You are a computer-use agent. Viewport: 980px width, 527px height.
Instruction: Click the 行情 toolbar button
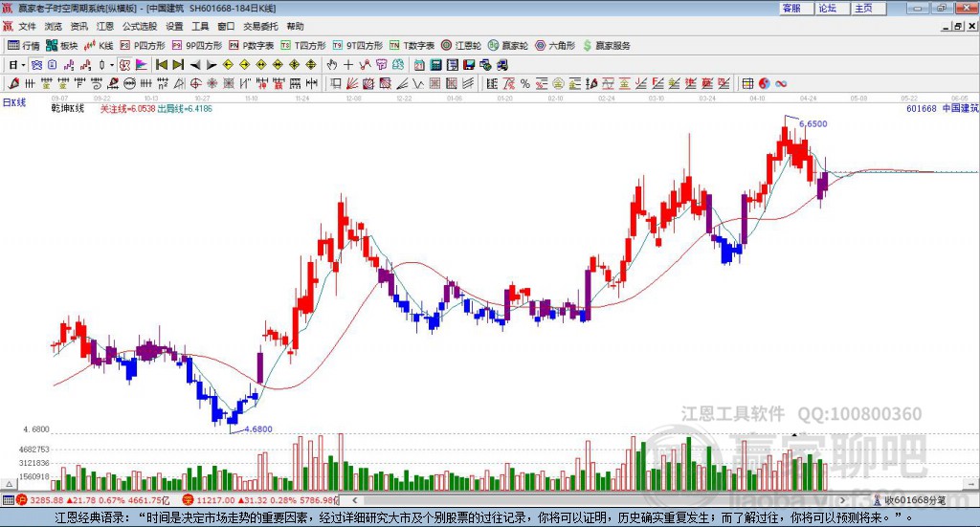click(23, 46)
